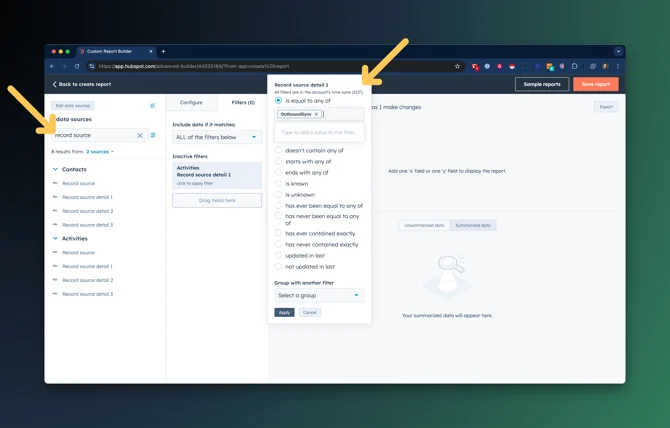Open the Select a group dropdown

[319, 295]
